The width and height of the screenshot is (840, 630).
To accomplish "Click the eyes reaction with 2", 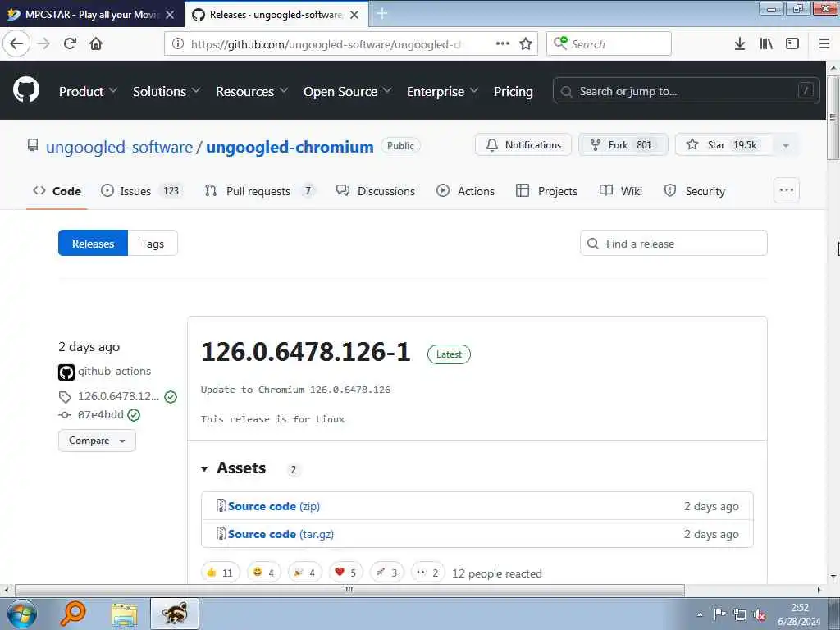I will [428, 573].
